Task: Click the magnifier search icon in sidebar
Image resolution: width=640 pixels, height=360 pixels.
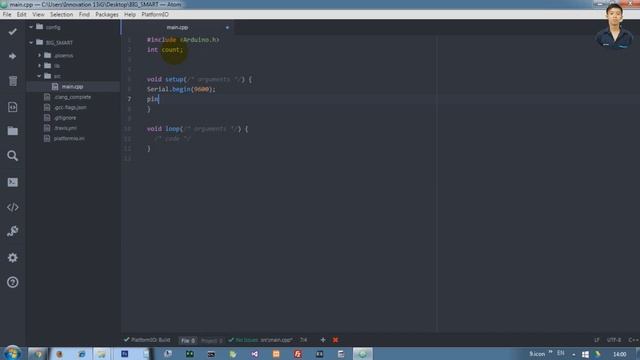Action: (13, 156)
